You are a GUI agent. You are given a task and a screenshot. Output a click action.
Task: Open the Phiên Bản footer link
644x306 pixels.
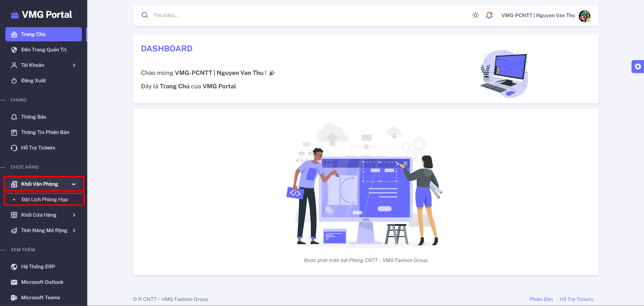[541, 299]
